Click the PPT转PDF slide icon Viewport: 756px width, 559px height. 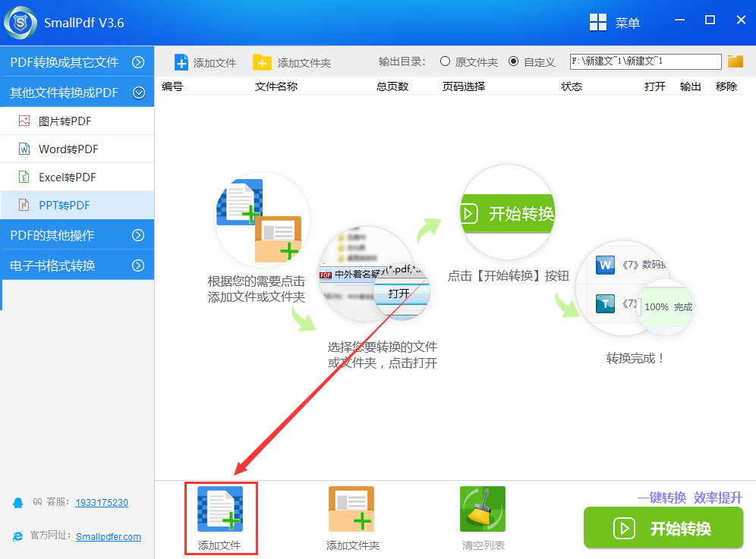[x=24, y=205]
